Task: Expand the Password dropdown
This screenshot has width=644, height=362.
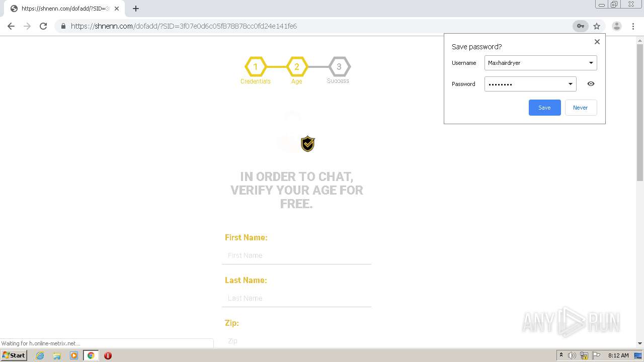Action: [x=571, y=84]
